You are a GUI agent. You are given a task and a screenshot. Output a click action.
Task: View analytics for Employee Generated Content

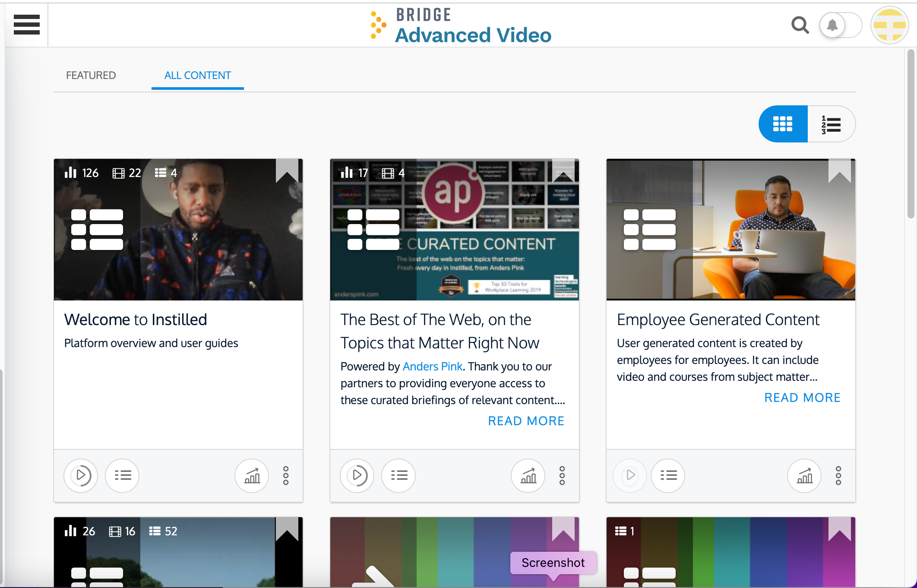tap(804, 475)
